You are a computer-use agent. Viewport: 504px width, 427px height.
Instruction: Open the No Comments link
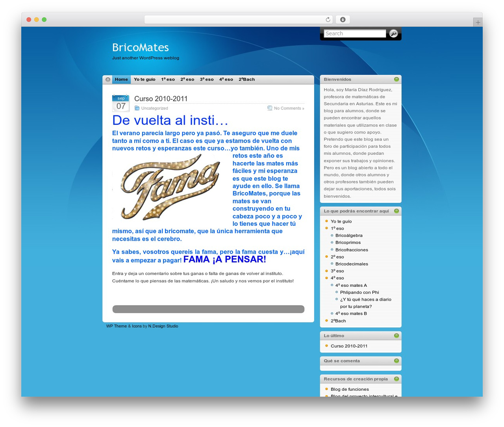click(289, 108)
